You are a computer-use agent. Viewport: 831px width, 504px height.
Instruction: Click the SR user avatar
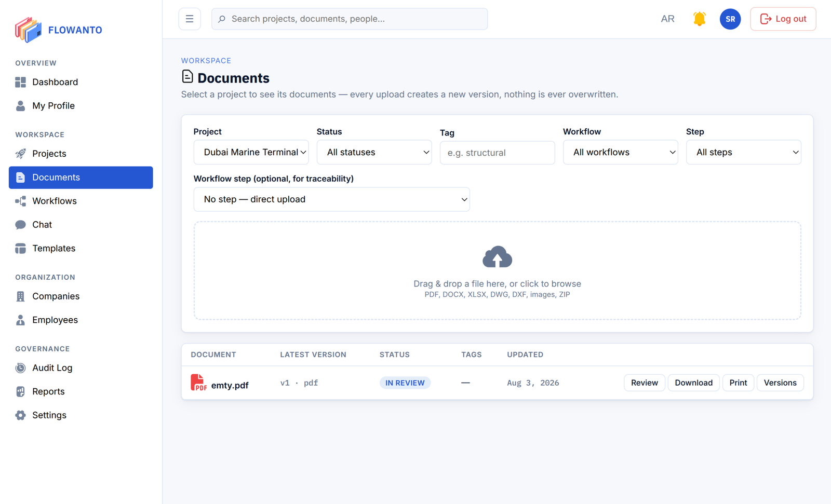click(x=730, y=19)
